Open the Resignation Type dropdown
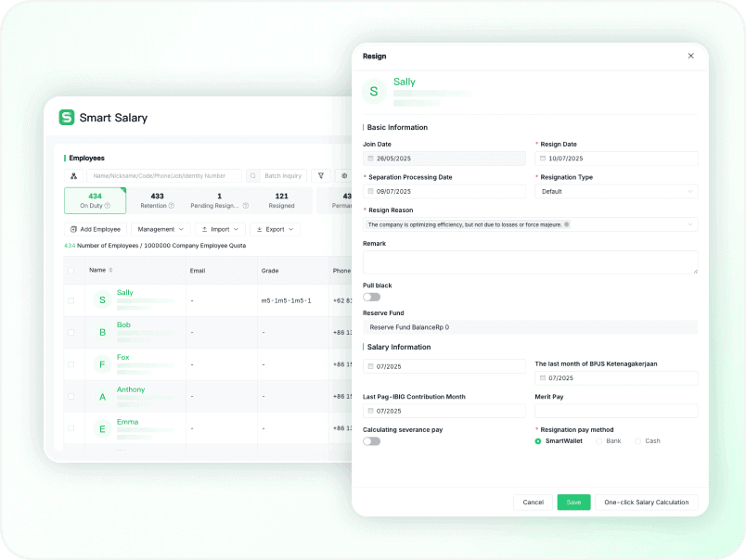 click(616, 191)
